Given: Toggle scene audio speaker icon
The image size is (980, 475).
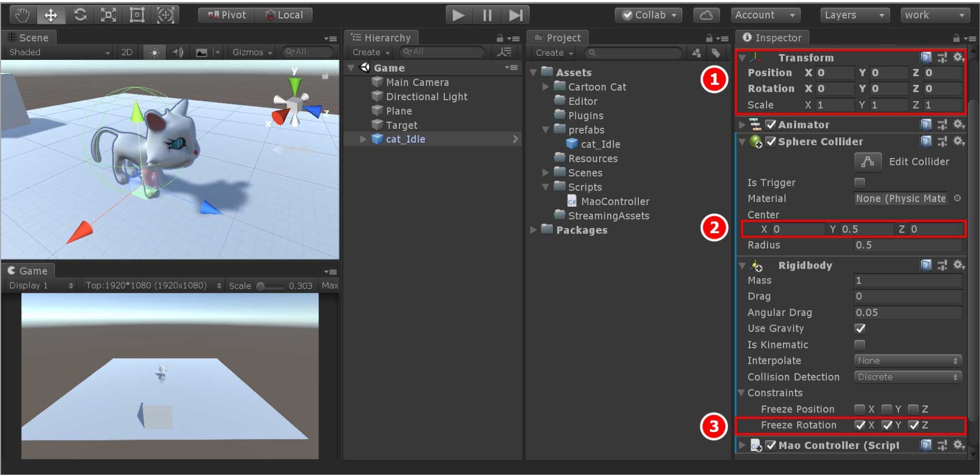Looking at the screenshot, I should pyautogui.click(x=178, y=52).
